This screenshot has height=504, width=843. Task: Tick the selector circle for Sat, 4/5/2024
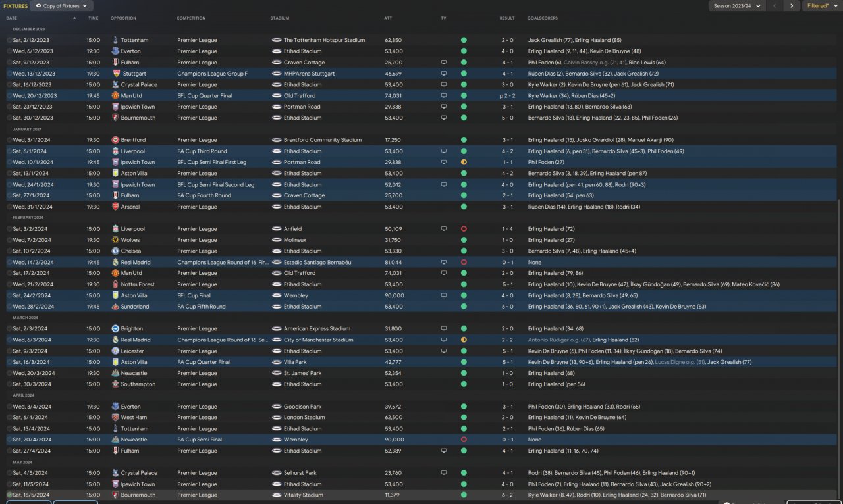pyautogui.click(x=9, y=473)
